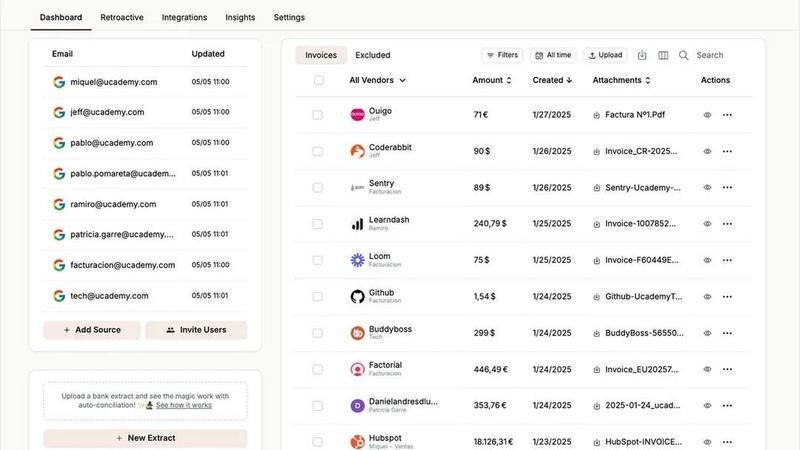Check the Sentry invoice checkbox
Image resolution: width=800 pixels, height=450 pixels.
click(x=317, y=187)
